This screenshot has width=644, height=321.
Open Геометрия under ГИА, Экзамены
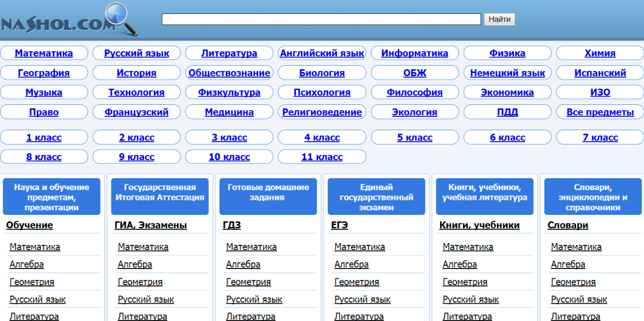click(x=140, y=282)
